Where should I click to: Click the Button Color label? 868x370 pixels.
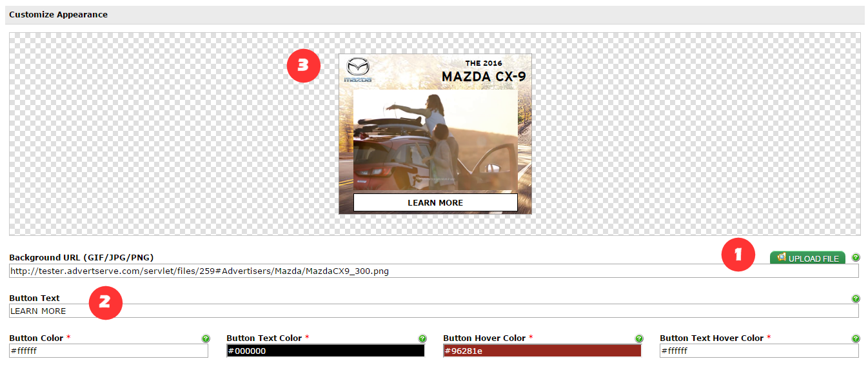click(36, 338)
